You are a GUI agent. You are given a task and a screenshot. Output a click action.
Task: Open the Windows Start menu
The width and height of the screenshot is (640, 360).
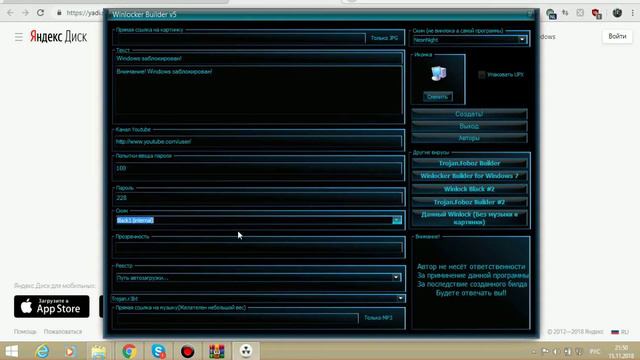click(x=11, y=351)
